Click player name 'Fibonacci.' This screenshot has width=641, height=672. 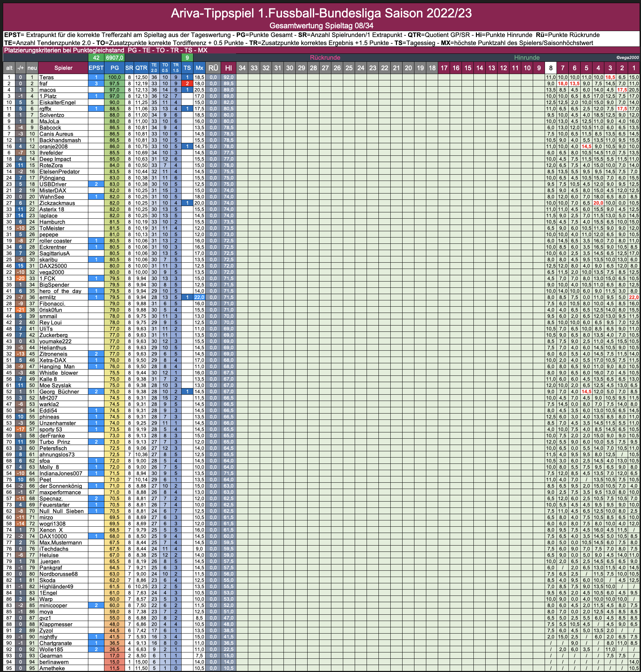(52, 304)
